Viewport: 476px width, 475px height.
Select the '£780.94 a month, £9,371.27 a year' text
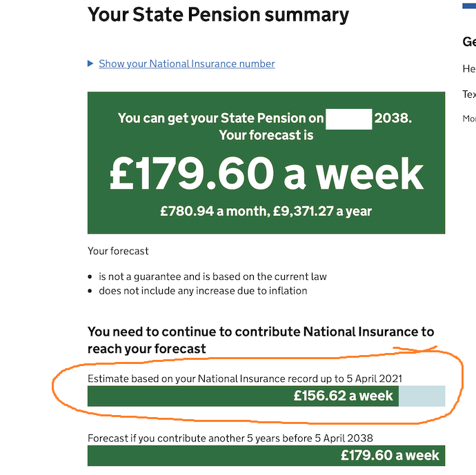(266, 212)
